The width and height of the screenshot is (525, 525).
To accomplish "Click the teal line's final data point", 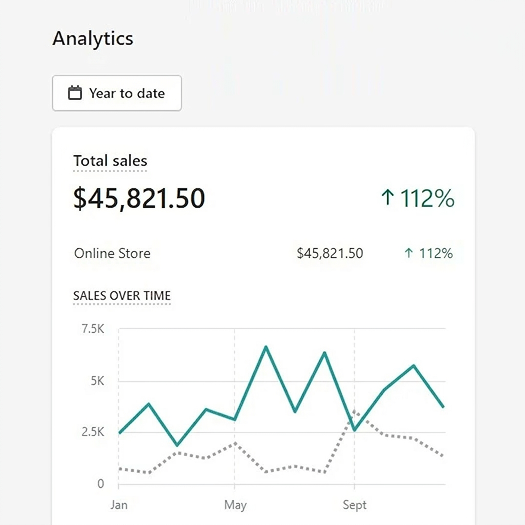I will click(443, 407).
